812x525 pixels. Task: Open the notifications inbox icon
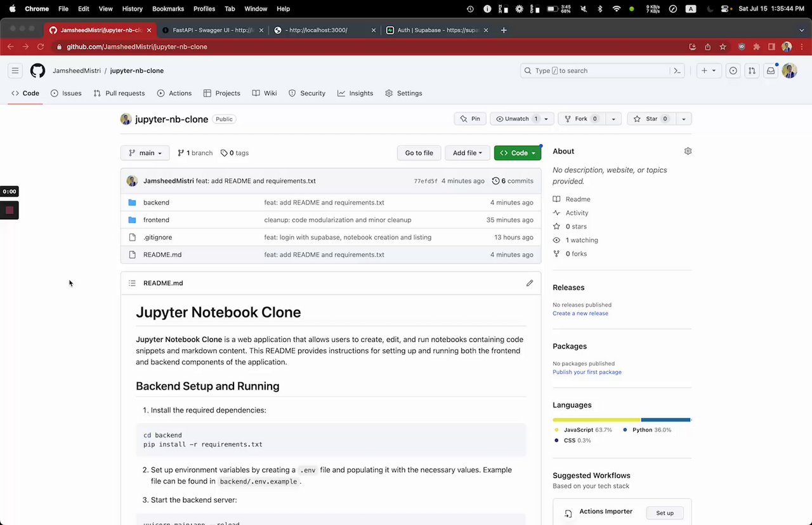pyautogui.click(x=771, y=70)
